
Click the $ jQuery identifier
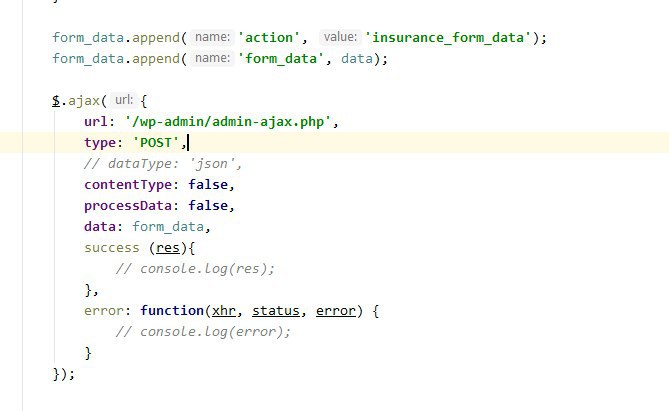click(56, 101)
